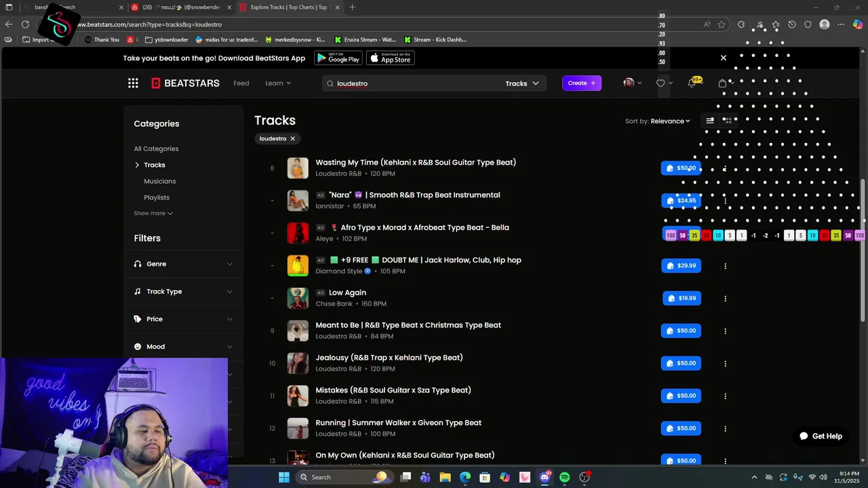
Task: Add page to favorites star icon
Action: point(722,24)
